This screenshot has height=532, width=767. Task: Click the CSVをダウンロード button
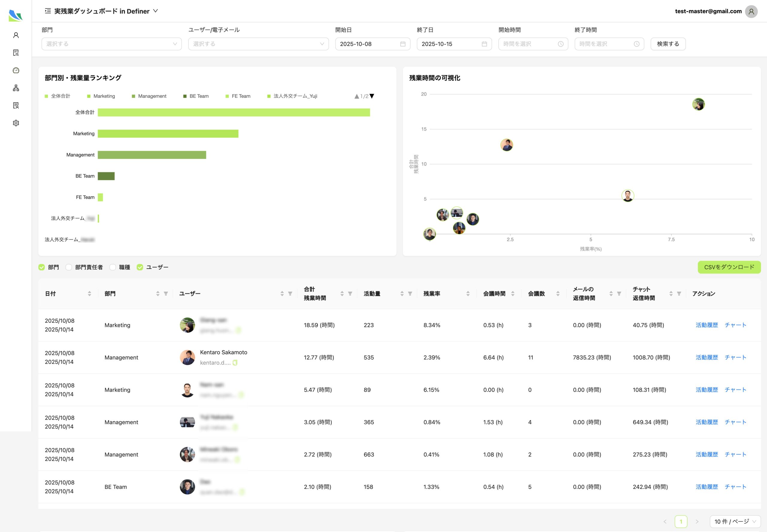[x=729, y=267]
